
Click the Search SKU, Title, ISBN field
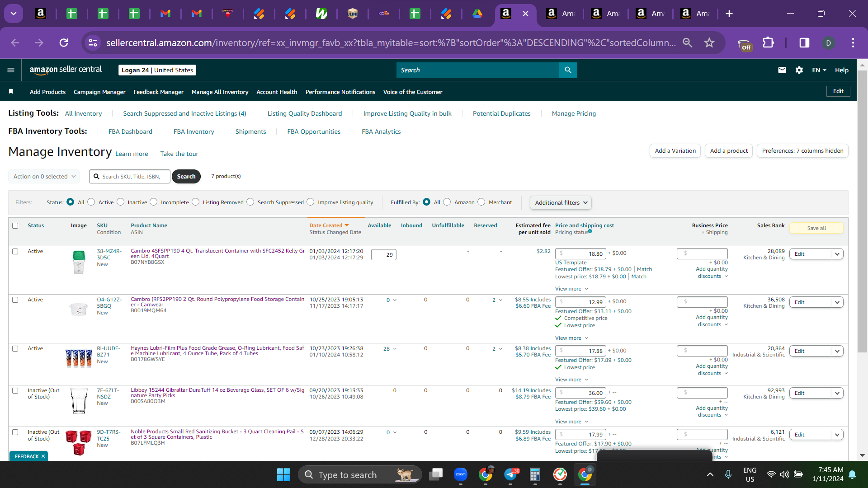click(130, 176)
